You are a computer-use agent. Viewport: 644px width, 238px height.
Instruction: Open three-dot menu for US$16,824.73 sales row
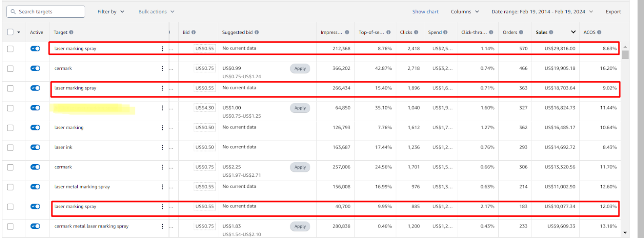[x=162, y=108]
